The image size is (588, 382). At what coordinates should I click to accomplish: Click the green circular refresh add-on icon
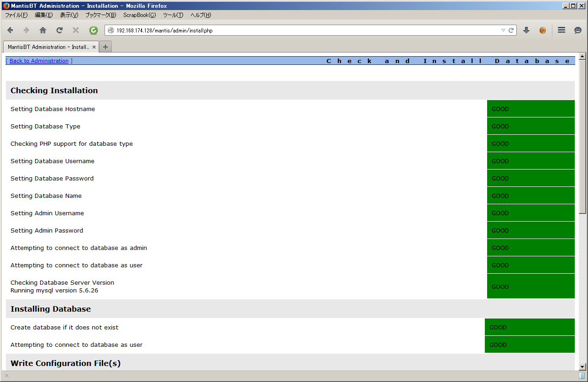pyautogui.click(x=94, y=31)
